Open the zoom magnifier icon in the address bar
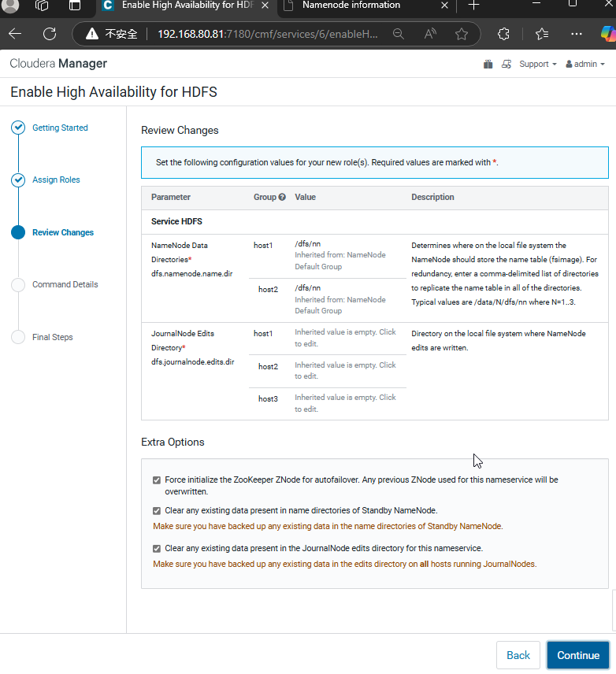 tap(399, 34)
